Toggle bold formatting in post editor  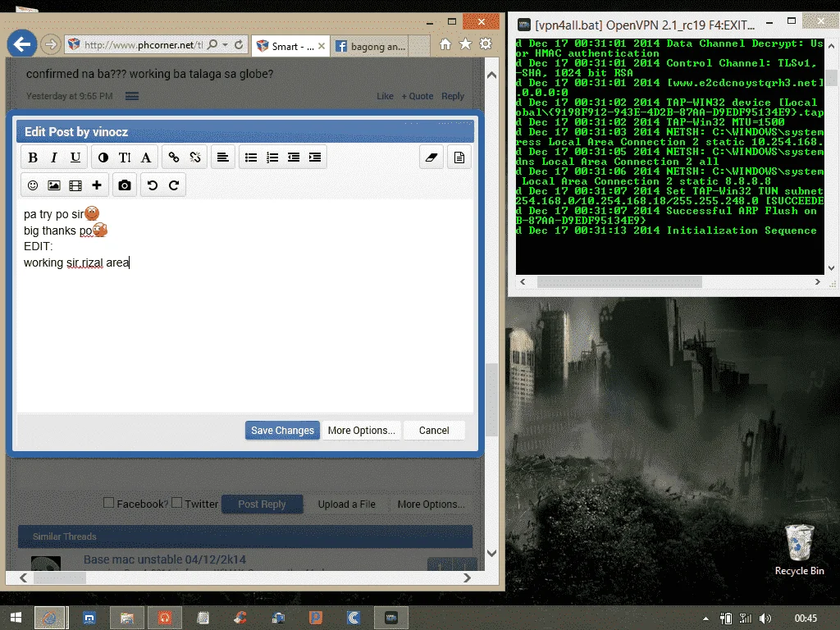click(33, 157)
